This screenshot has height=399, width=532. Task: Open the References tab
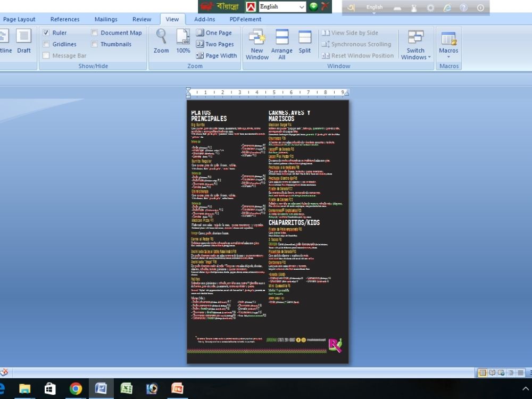pos(65,19)
